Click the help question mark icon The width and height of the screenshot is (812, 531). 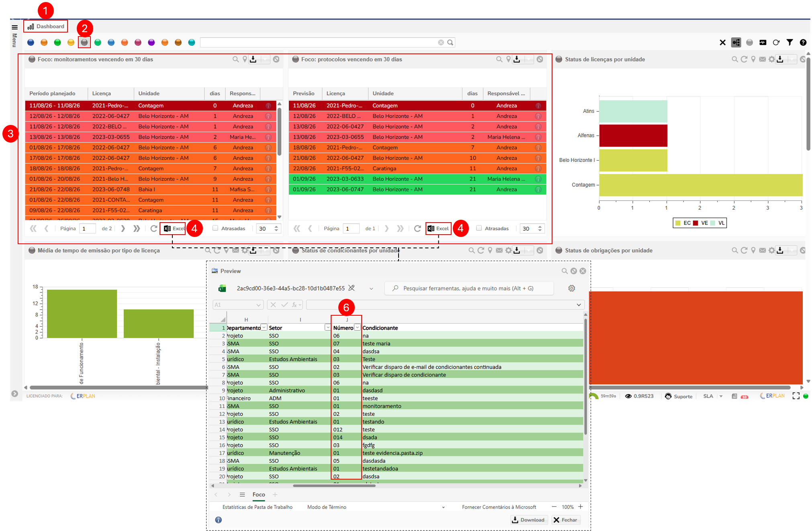(803, 42)
